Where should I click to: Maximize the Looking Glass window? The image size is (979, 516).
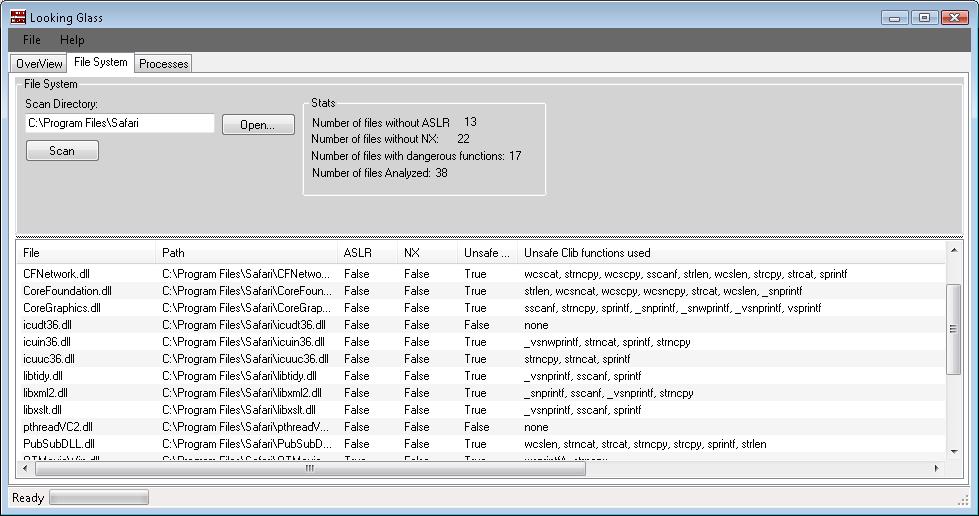[x=924, y=17]
